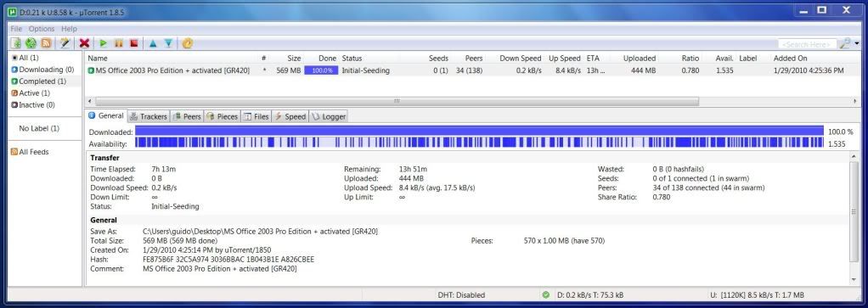
Task: Open the RSS Downloader toolbar icon
Action: 47,42
